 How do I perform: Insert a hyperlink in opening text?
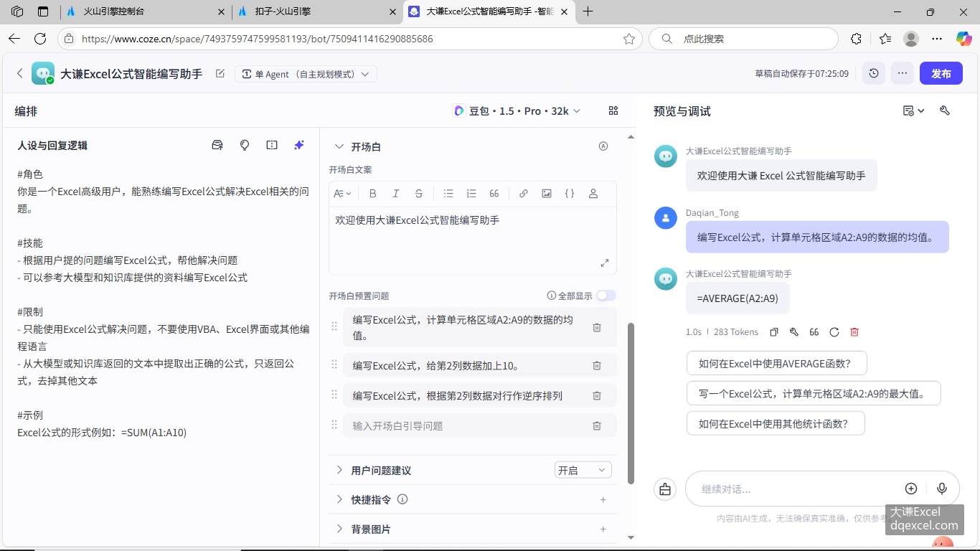pos(524,194)
